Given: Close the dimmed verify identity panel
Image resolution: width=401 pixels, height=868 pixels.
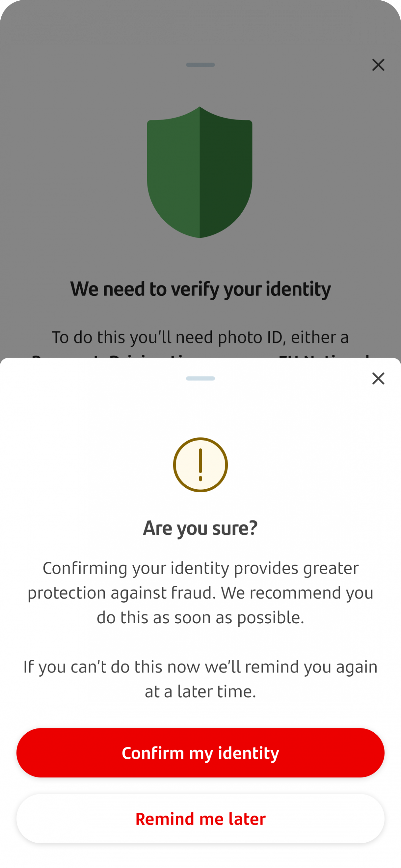Looking at the screenshot, I should (378, 65).
